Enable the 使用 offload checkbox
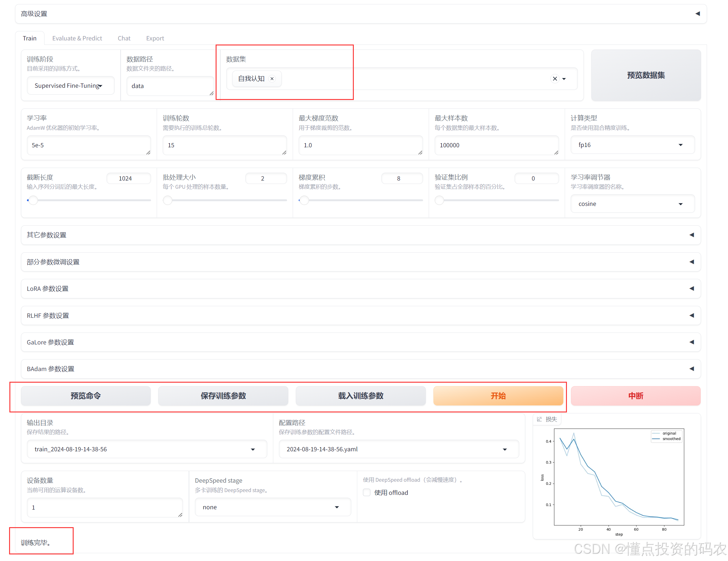This screenshot has height=561, width=728. point(367,492)
